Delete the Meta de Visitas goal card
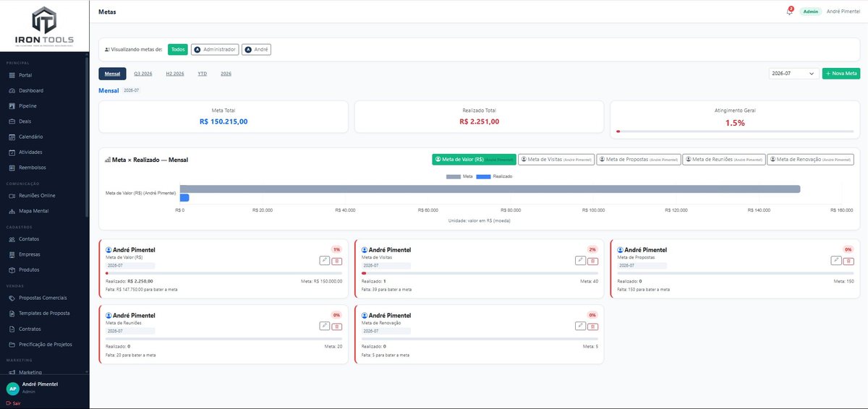Viewport: 868px width, 409px height. coord(593,261)
